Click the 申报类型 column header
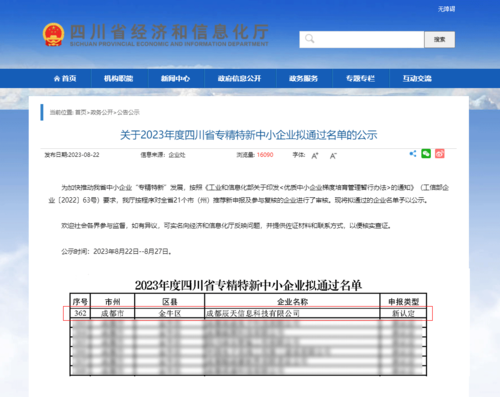This screenshot has width=500, height=397. coord(403,302)
